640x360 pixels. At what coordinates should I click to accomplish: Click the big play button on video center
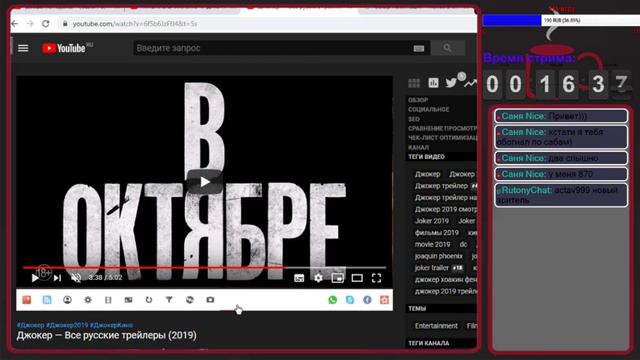click(x=204, y=182)
